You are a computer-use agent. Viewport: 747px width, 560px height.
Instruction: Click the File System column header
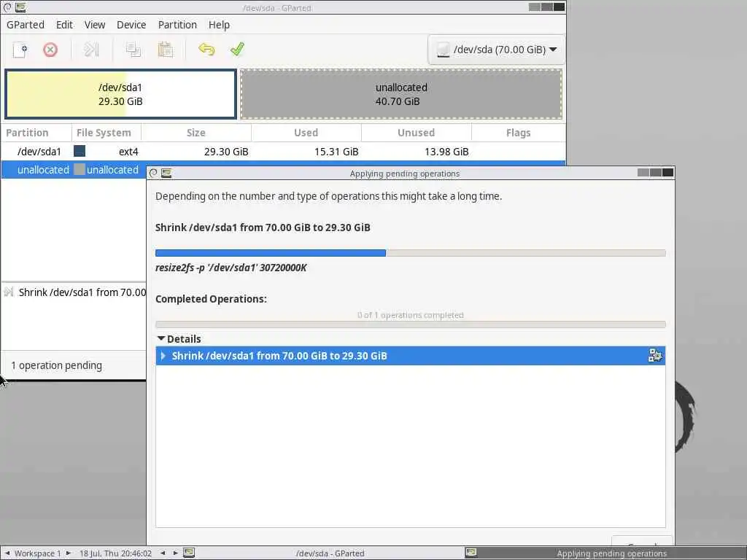106,133
